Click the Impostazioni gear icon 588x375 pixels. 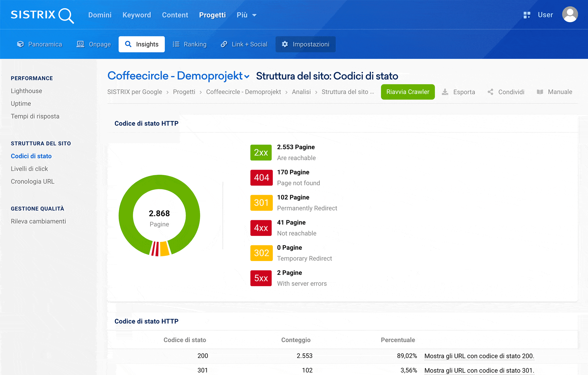pos(285,44)
